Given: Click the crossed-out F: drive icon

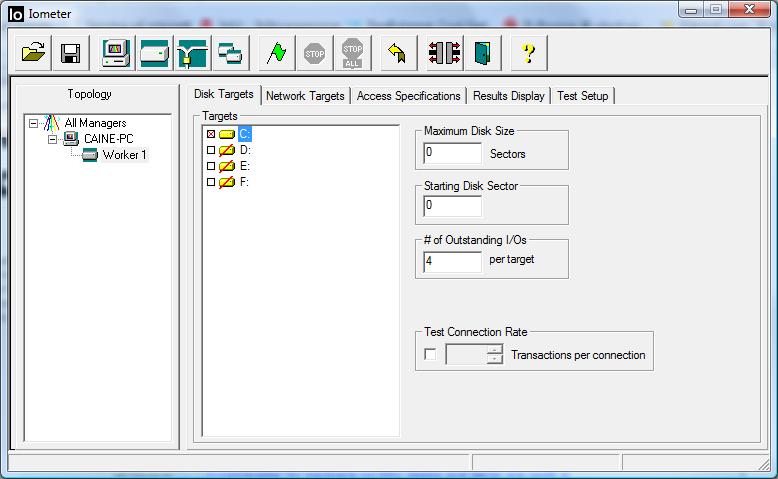Looking at the screenshot, I should click(x=227, y=182).
